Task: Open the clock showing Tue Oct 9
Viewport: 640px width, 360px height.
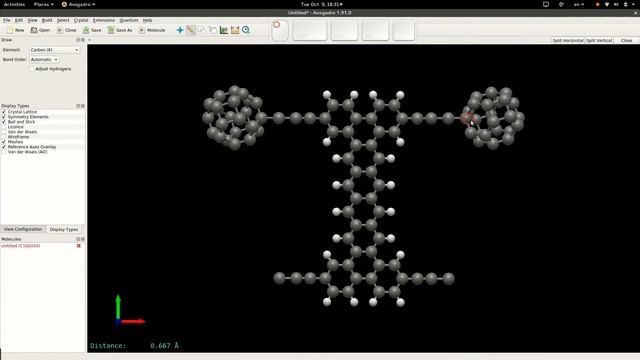Action: point(322,4)
